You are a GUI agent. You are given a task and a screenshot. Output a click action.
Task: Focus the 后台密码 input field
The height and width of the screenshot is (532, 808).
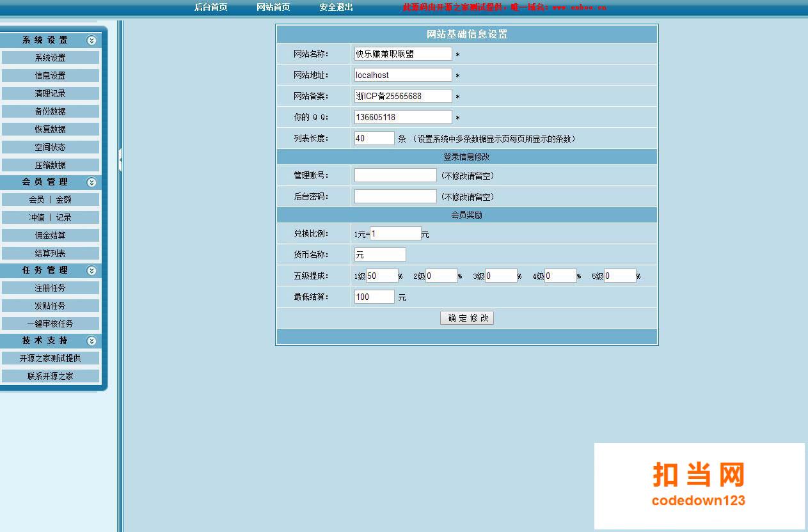click(395, 196)
